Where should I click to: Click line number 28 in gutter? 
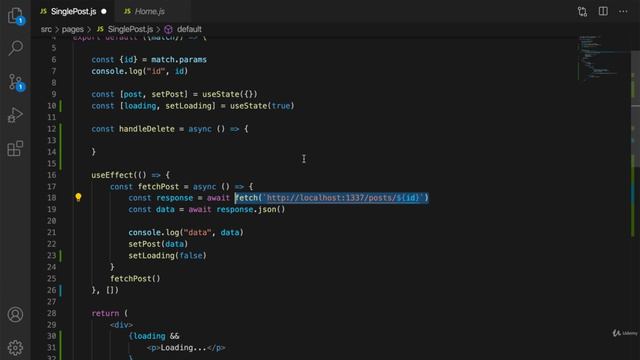(x=51, y=313)
